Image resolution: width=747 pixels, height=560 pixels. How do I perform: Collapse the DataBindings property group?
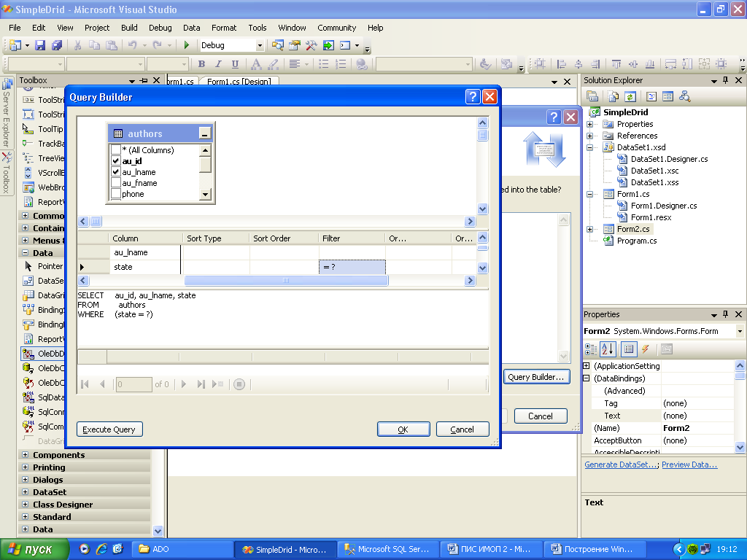click(587, 378)
